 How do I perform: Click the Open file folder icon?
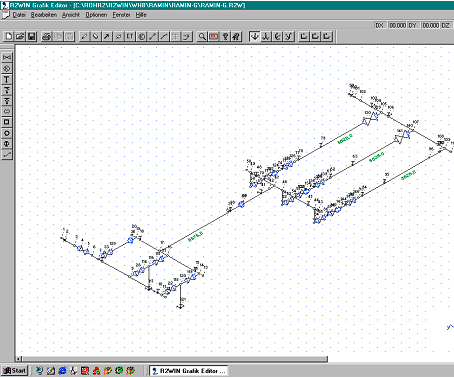(20, 36)
